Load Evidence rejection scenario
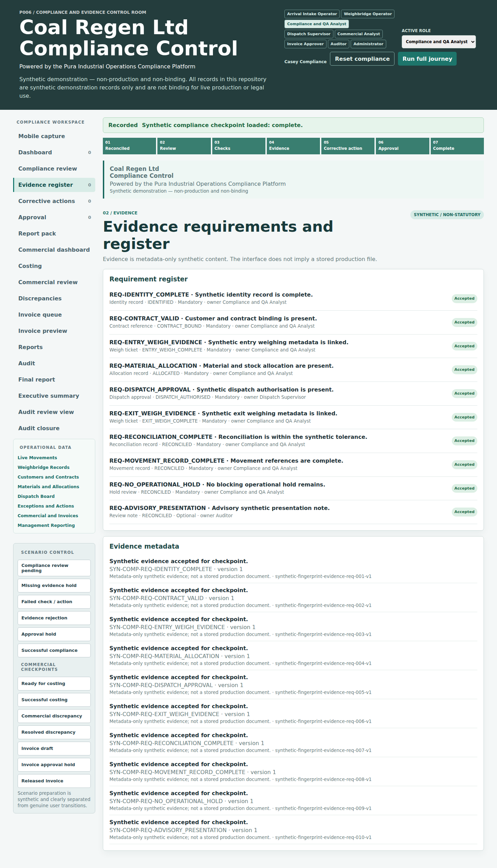 54,618
